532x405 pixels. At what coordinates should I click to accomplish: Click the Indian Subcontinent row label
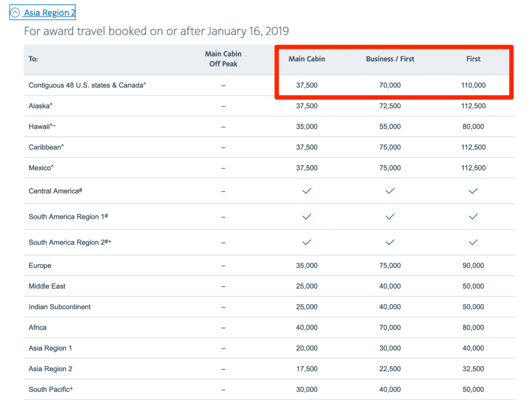tap(60, 307)
